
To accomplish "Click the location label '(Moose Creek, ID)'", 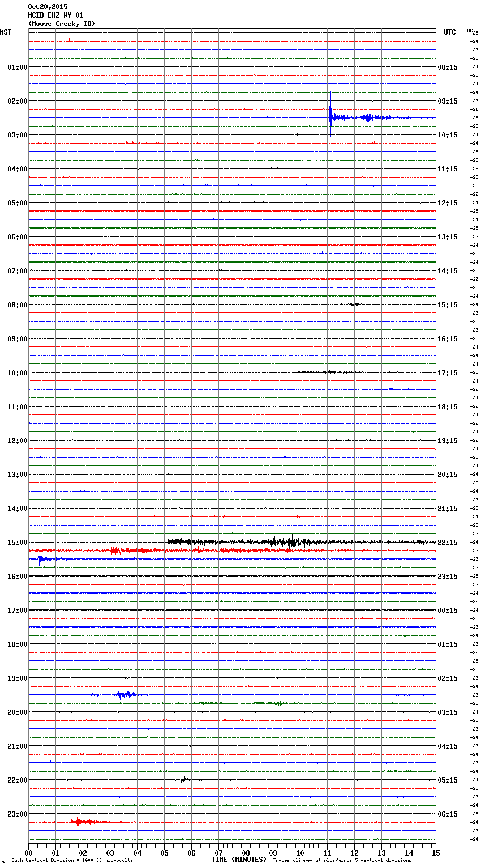I will [x=62, y=24].
